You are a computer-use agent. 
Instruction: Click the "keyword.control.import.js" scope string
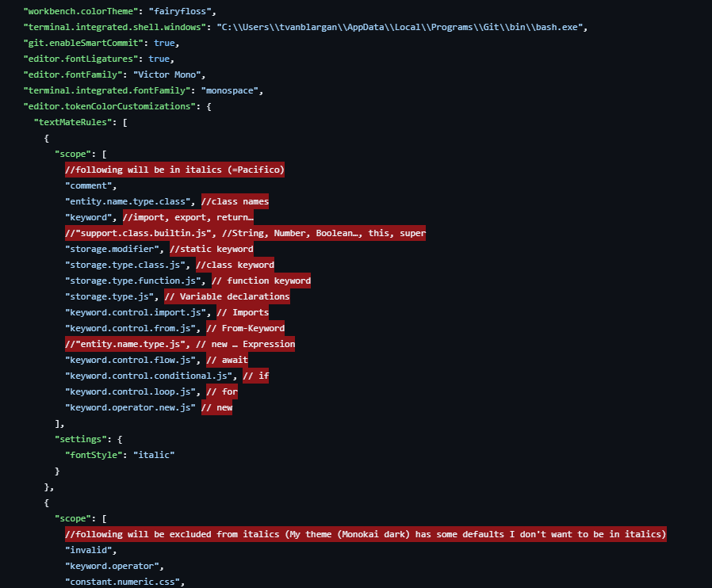(136, 312)
